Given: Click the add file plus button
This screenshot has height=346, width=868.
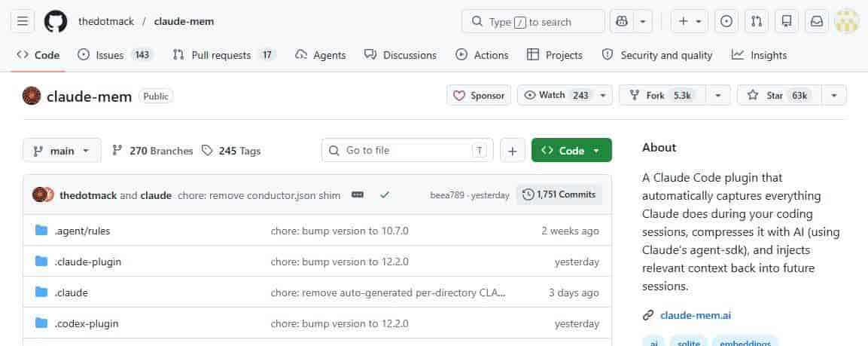Looking at the screenshot, I should (512, 150).
